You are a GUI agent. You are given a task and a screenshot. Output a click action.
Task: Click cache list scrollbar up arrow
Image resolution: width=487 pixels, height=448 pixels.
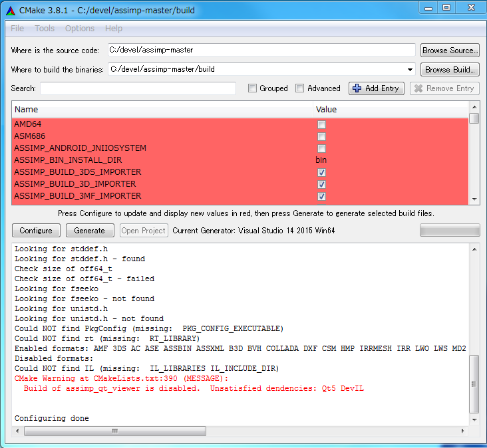coord(474,107)
